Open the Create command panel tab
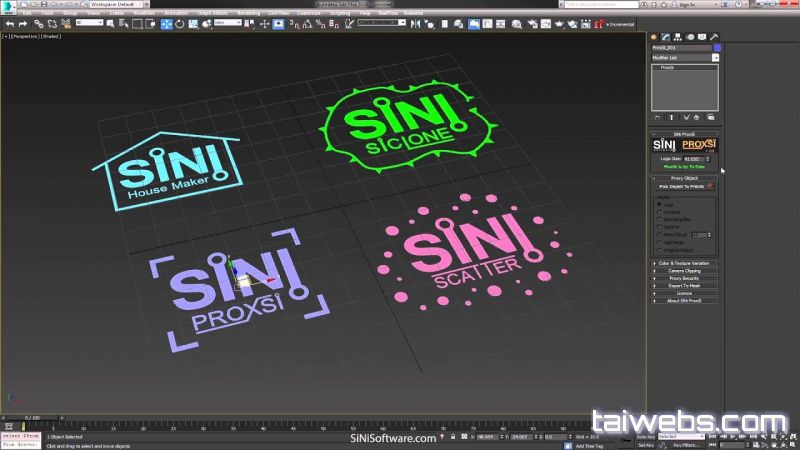Image resolution: width=800 pixels, height=450 pixels. tap(655, 37)
